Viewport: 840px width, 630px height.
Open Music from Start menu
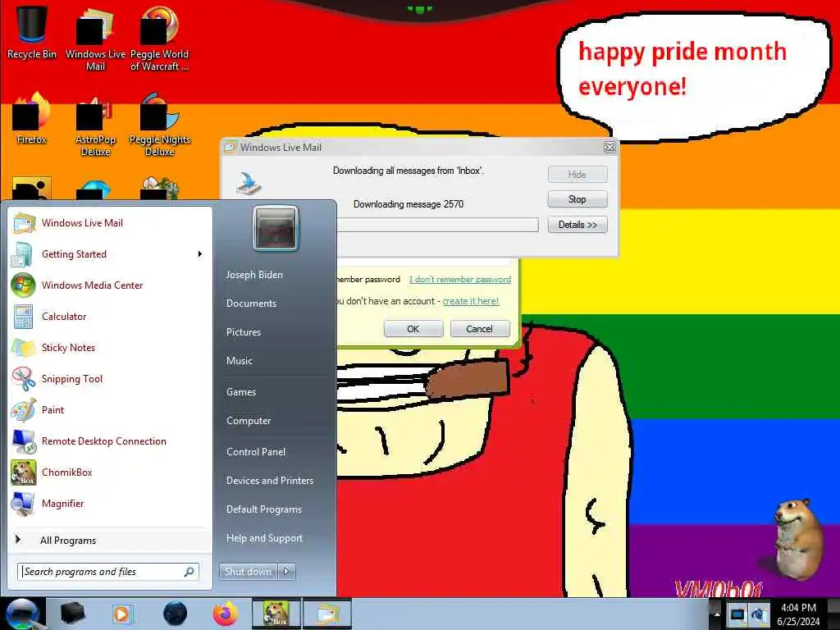pyautogui.click(x=239, y=361)
